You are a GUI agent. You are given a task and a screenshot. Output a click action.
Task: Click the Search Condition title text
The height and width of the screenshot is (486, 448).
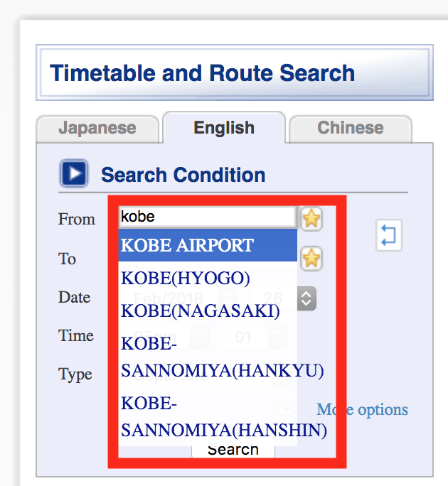pos(183,175)
